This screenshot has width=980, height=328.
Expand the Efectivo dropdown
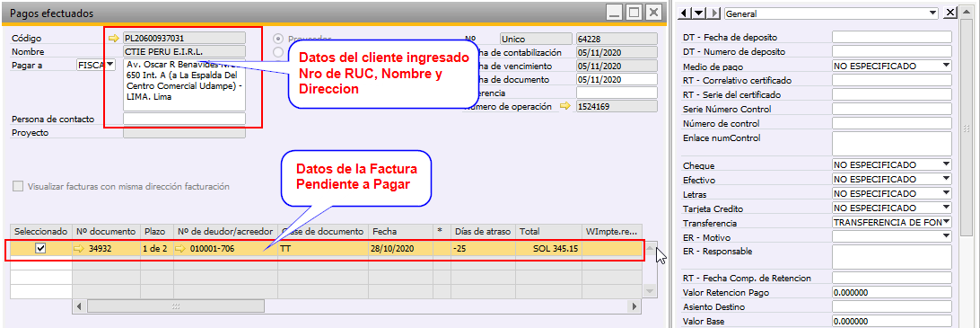click(x=946, y=180)
